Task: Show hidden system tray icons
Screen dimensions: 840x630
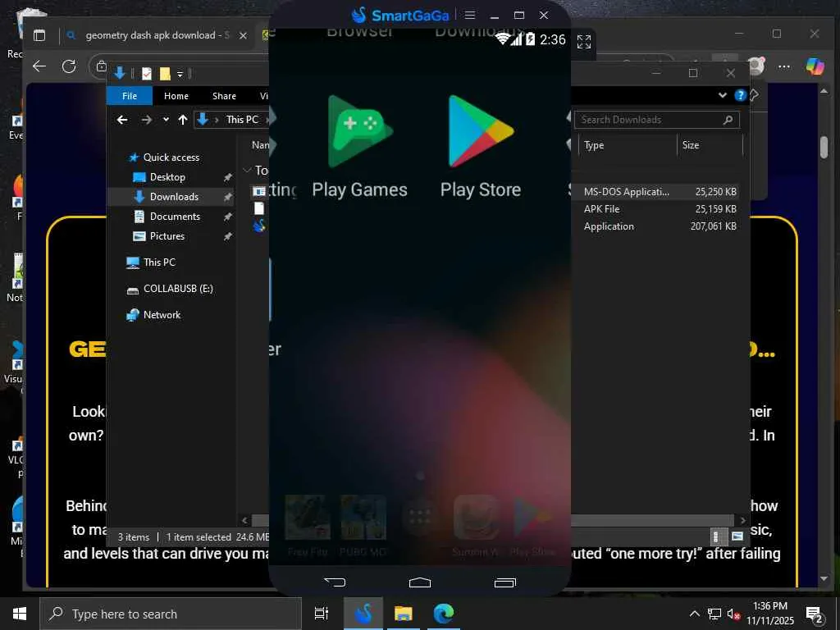Action: pos(694,614)
